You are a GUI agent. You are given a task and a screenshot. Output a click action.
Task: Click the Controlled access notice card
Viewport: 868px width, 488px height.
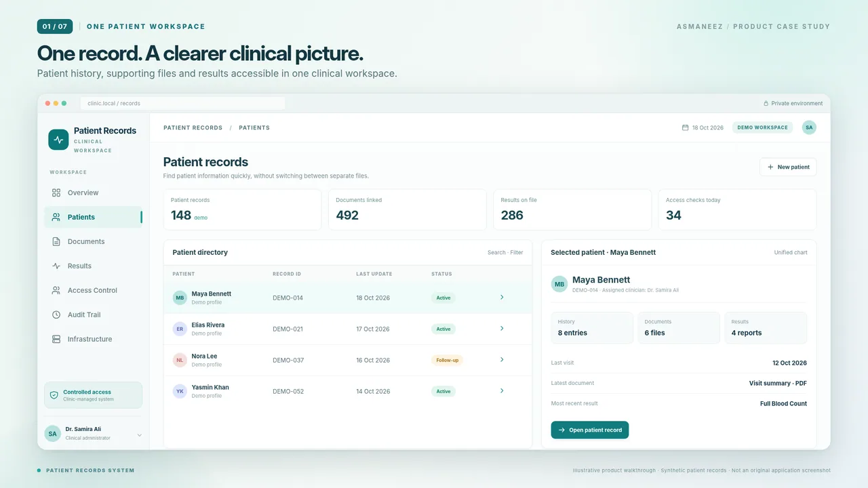pos(94,395)
